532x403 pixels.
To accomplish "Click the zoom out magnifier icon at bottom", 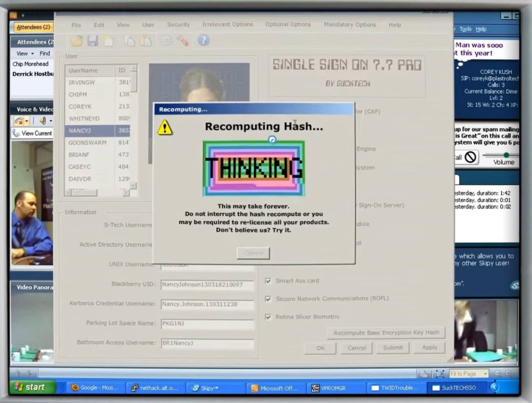I will (498, 374).
